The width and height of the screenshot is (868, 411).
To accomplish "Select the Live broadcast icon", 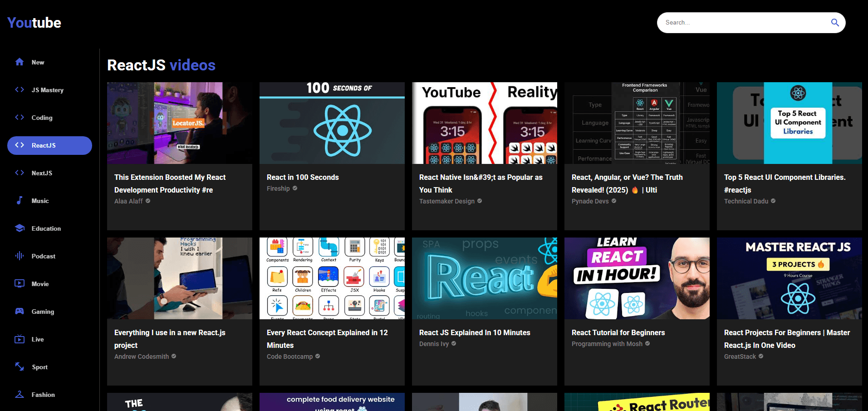I will click(20, 339).
